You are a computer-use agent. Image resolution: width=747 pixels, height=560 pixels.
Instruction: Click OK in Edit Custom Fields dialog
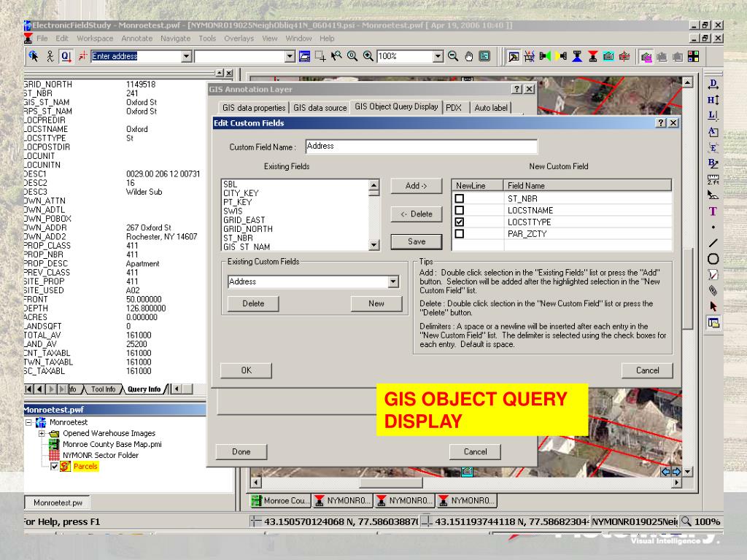point(247,370)
